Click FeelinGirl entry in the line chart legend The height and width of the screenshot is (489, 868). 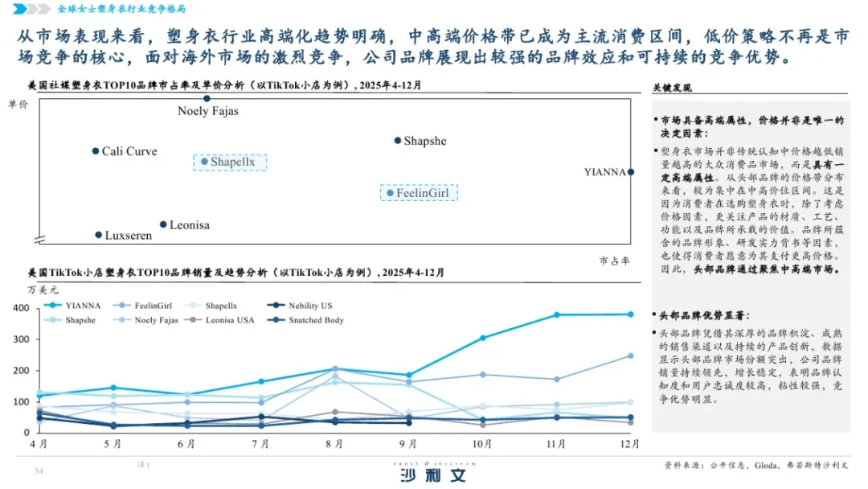(143, 306)
